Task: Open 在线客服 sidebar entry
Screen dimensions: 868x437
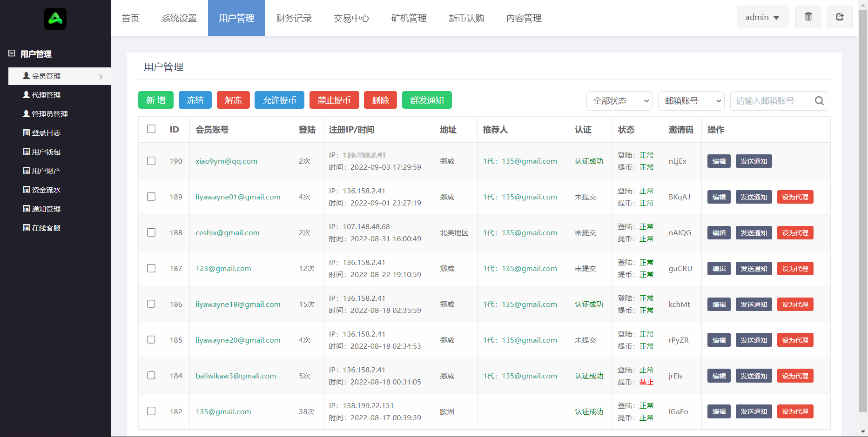Action: [x=42, y=228]
